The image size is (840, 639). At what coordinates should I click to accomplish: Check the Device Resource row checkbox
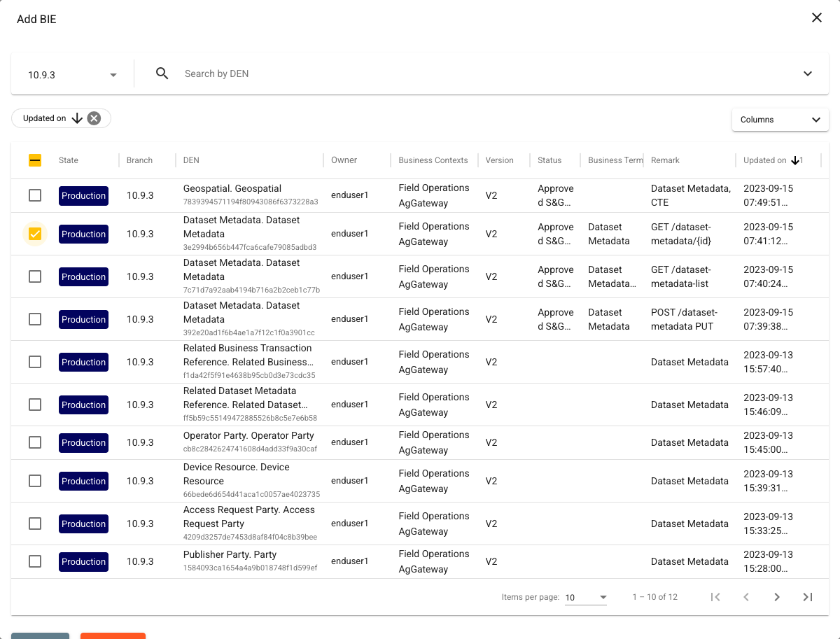coord(35,481)
